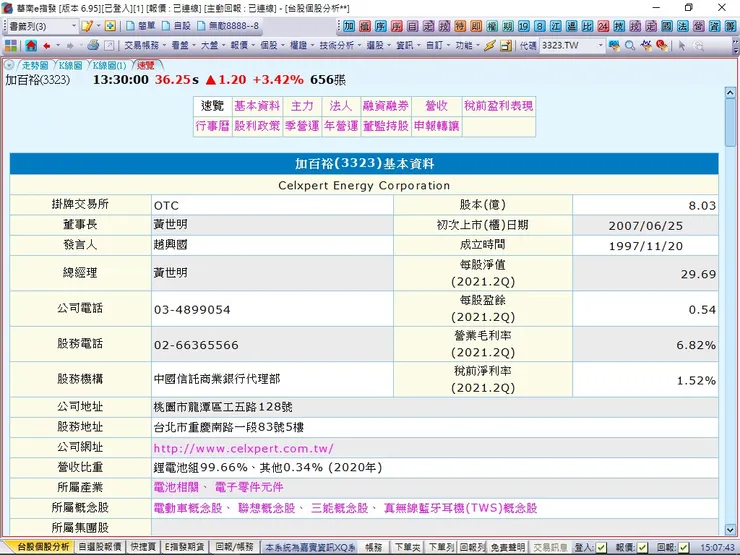
Task: Toggle the 回報 status checkbox
Action: 683,547
